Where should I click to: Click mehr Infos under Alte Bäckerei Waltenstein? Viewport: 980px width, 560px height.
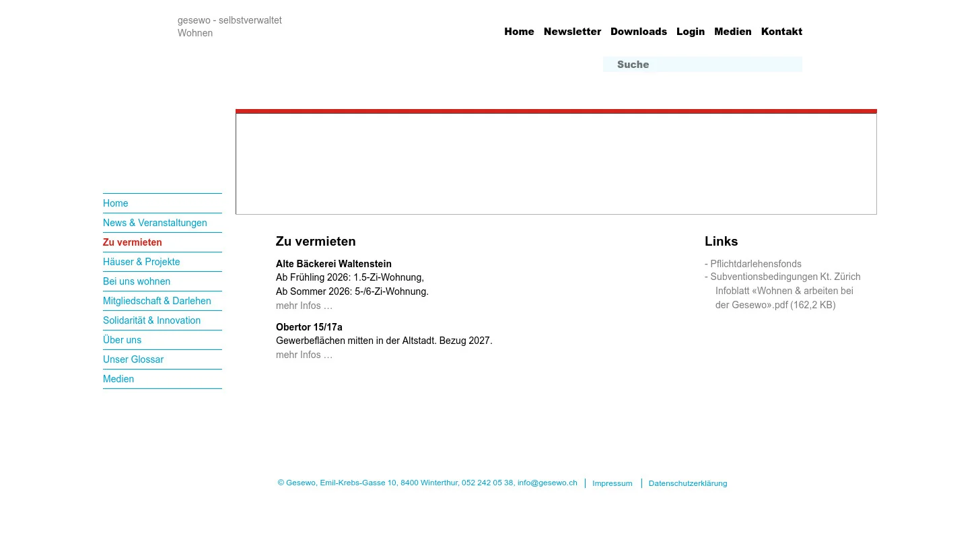[304, 306]
